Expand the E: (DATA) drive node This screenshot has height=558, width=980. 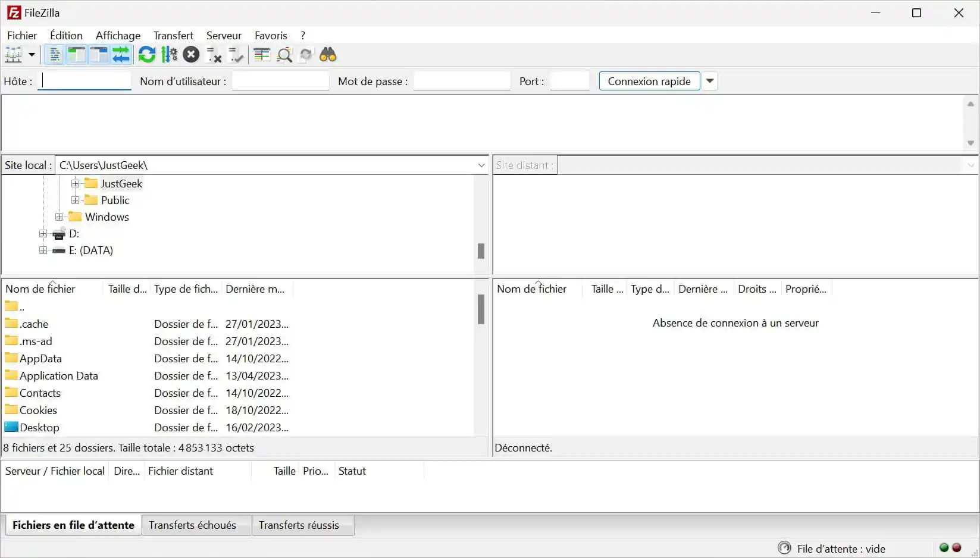[x=43, y=250]
